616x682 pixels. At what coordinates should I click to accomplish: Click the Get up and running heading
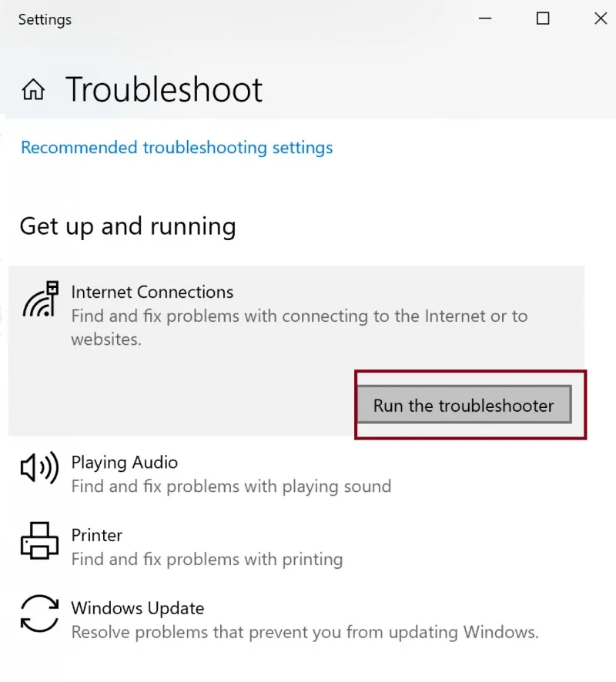pos(127,226)
